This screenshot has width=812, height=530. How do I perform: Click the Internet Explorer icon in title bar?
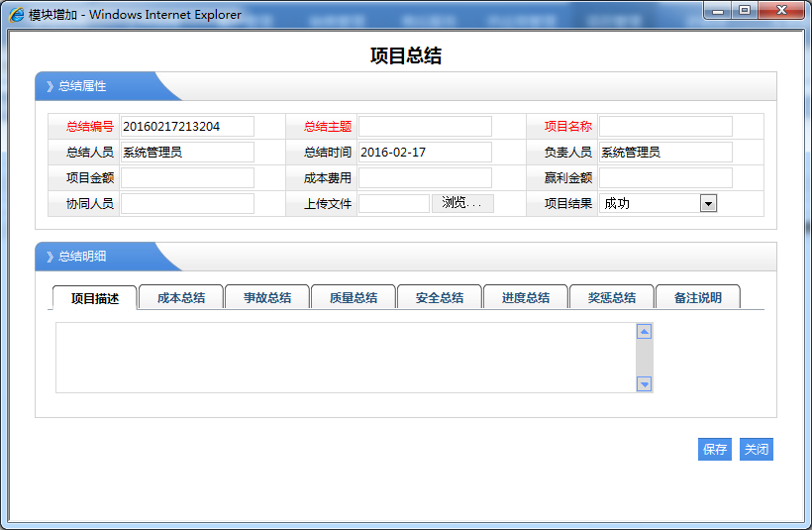(17, 15)
